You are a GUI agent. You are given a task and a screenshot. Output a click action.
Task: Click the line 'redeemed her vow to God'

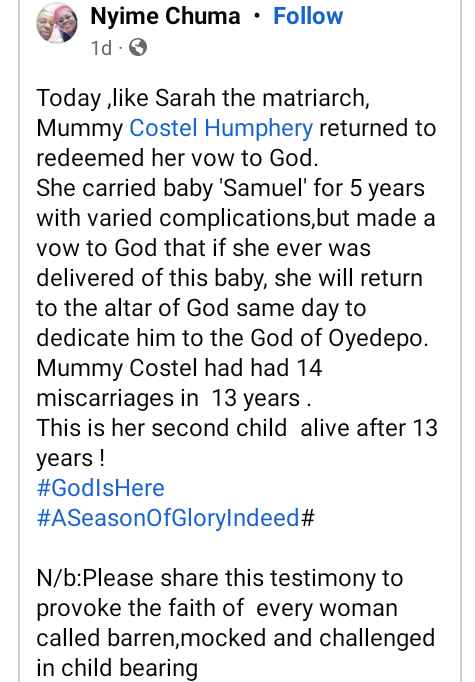point(177,158)
